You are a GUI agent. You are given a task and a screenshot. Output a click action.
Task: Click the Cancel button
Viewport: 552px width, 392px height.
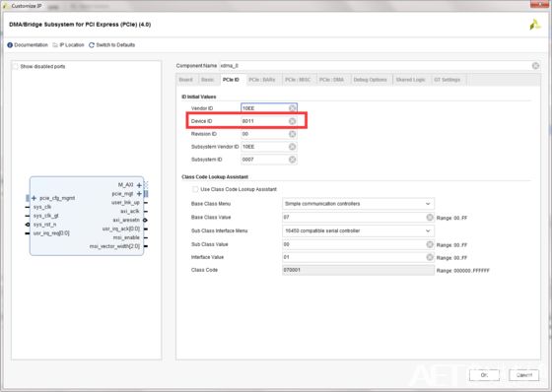coord(523,375)
